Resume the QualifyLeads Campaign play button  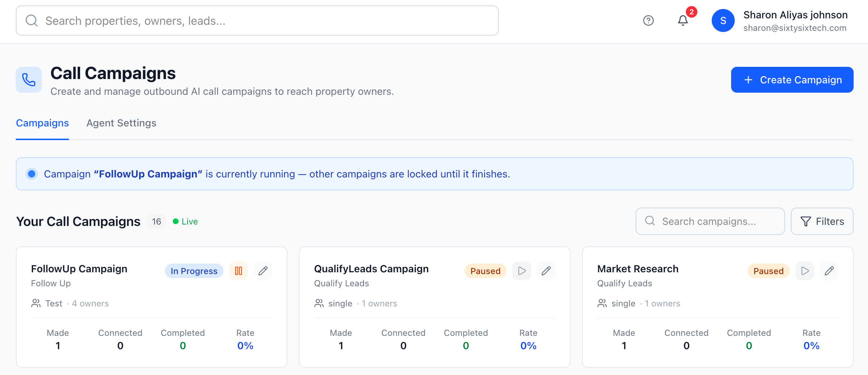click(x=522, y=271)
